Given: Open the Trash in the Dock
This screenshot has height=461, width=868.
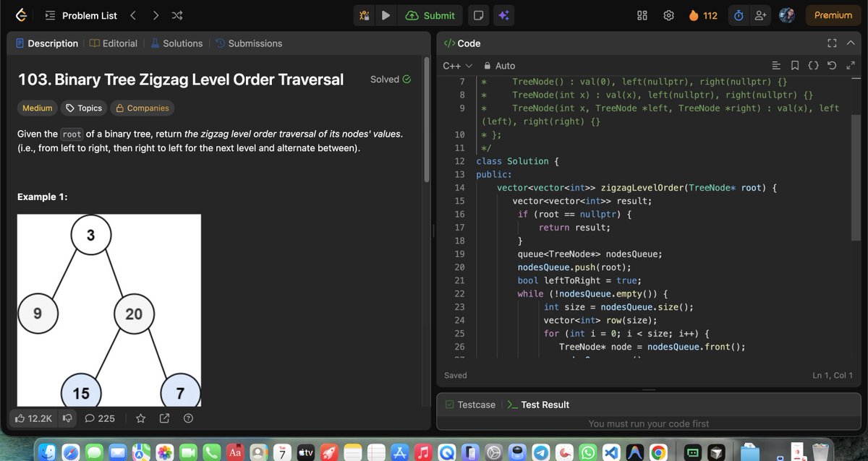Looking at the screenshot, I should click(x=820, y=452).
